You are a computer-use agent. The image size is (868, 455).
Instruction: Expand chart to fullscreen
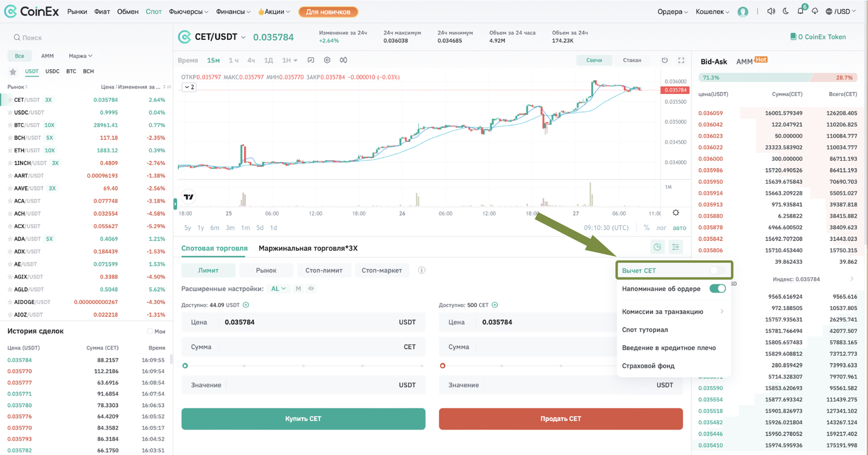(x=681, y=60)
